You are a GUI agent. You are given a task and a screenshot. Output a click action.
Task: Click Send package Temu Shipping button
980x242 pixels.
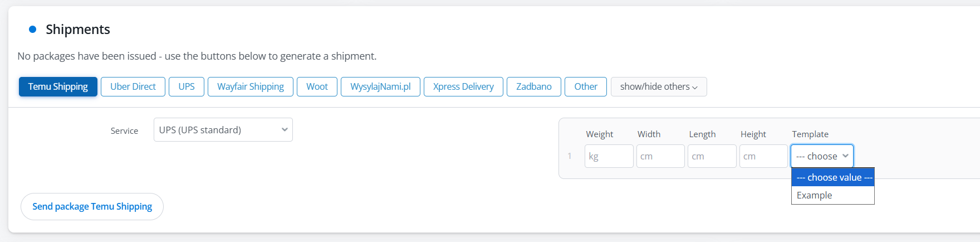click(x=92, y=206)
